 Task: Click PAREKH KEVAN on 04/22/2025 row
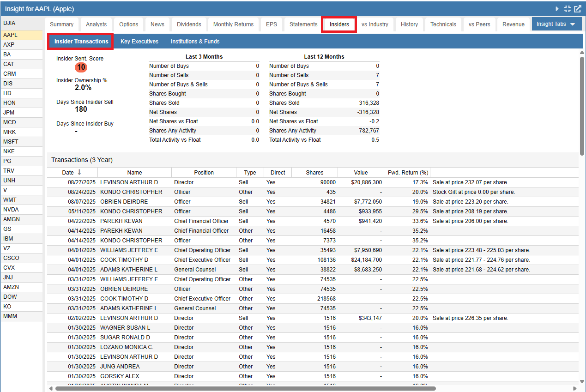(x=121, y=221)
